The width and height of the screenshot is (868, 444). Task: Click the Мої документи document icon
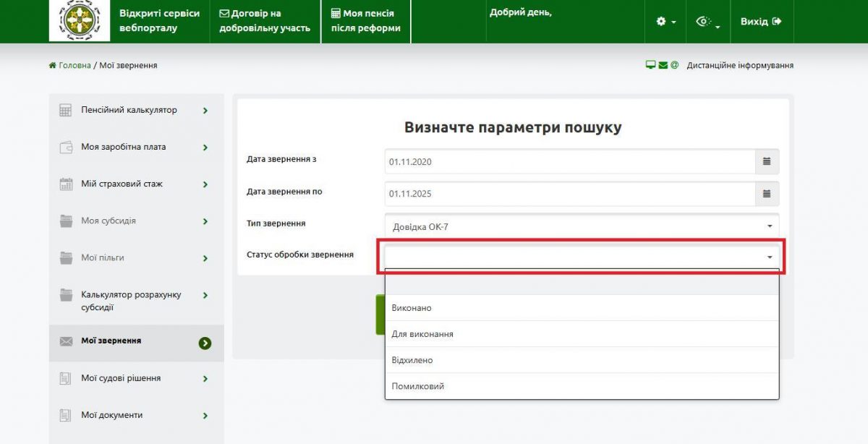[66, 416]
